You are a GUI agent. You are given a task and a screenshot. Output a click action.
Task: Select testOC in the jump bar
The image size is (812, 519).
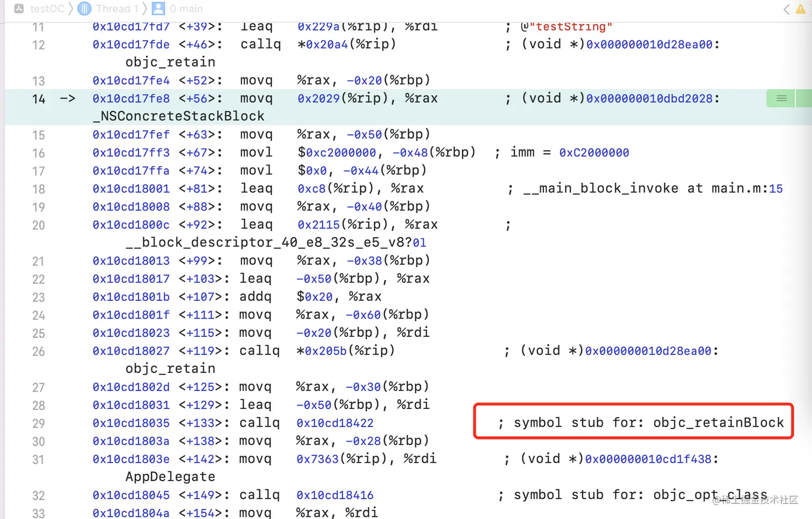[47, 9]
